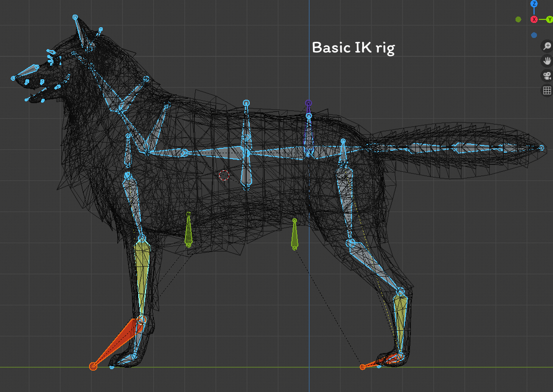
Task: Click the negative Z axis gizmo dot
Action: tap(534, 35)
